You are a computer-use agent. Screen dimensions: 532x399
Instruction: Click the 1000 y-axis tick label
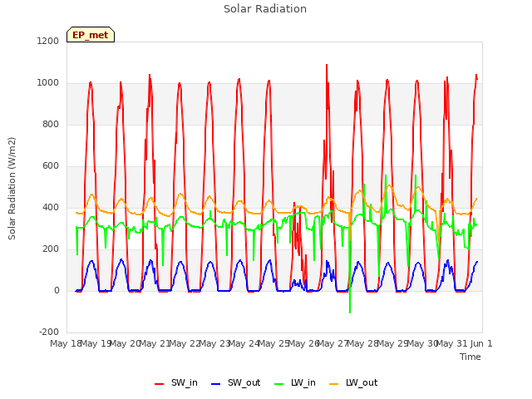pos(48,83)
